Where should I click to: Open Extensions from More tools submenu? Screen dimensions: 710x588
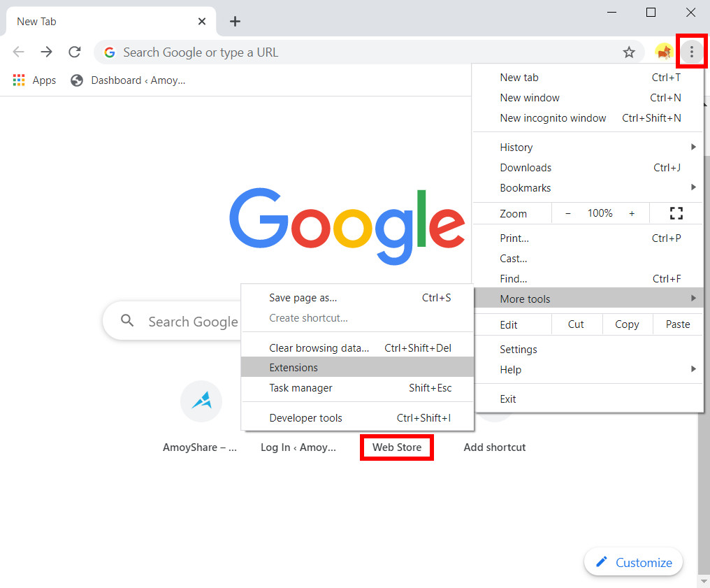click(357, 367)
